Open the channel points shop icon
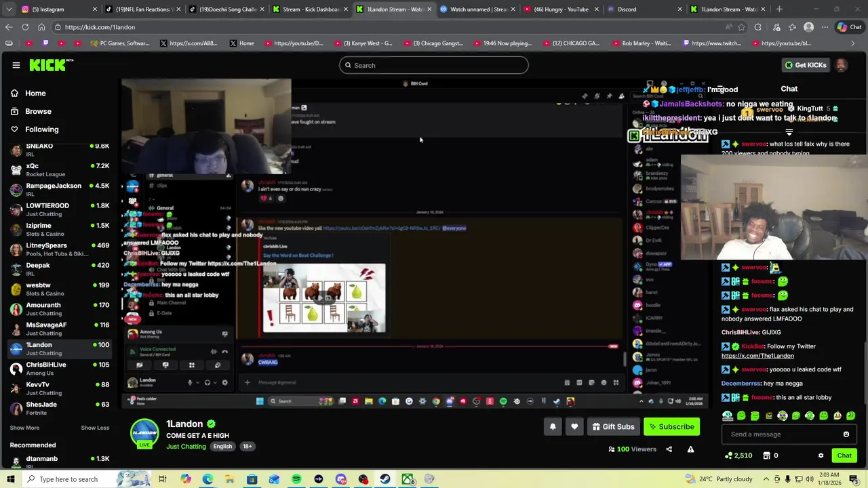Viewport: 868px width, 488px height. pos(767,455)
